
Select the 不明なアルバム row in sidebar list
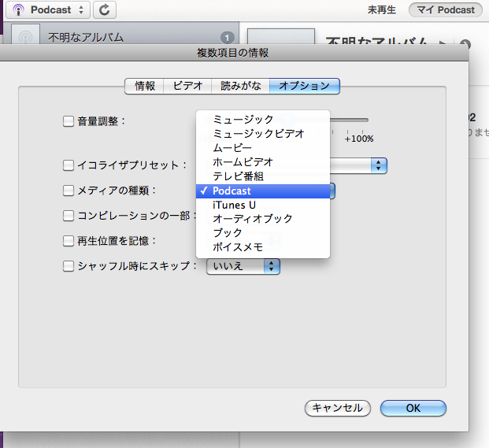pos(121,33)
